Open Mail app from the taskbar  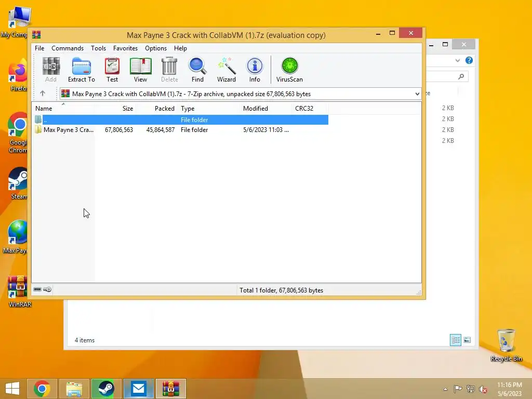[x=138, y=389]
